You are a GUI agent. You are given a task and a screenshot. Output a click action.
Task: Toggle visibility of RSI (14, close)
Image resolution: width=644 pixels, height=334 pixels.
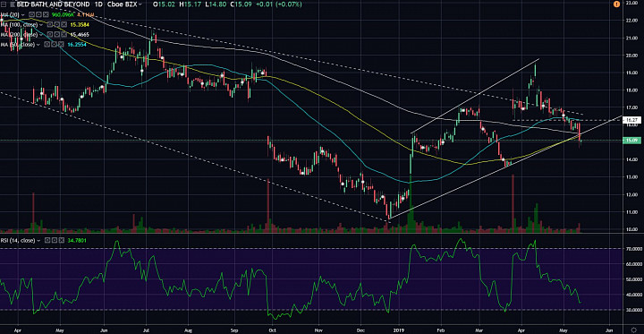47,240
